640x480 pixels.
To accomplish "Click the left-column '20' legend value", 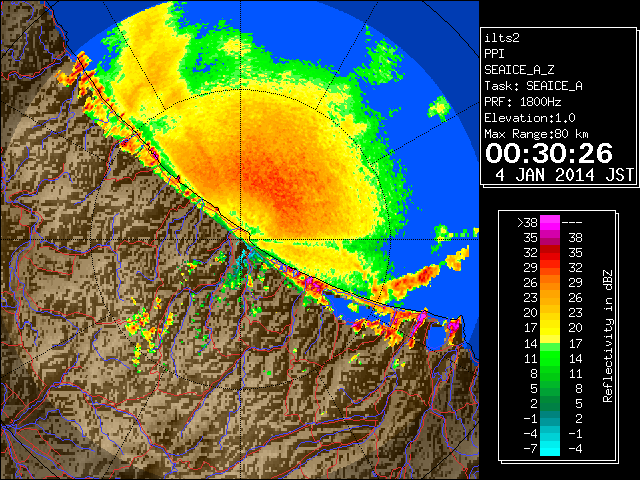I will click(x=531, y=313).
